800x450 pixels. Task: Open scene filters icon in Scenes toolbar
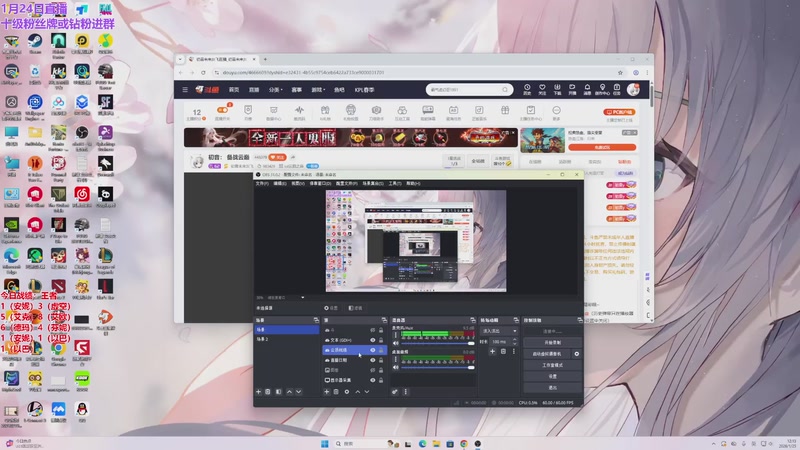(279, 392)
